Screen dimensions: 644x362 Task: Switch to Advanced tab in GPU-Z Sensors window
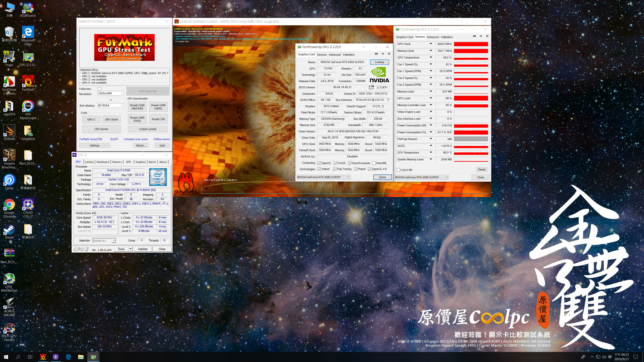433,37
